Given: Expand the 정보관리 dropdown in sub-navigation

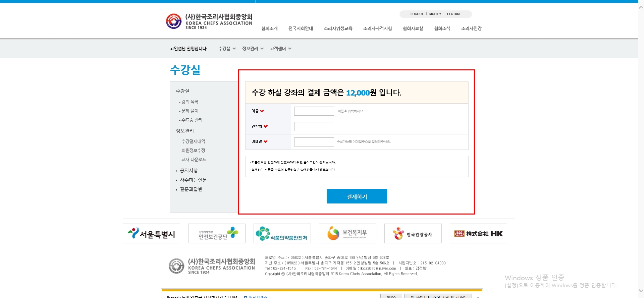Looking at the screenshot, I should point(253,49).
